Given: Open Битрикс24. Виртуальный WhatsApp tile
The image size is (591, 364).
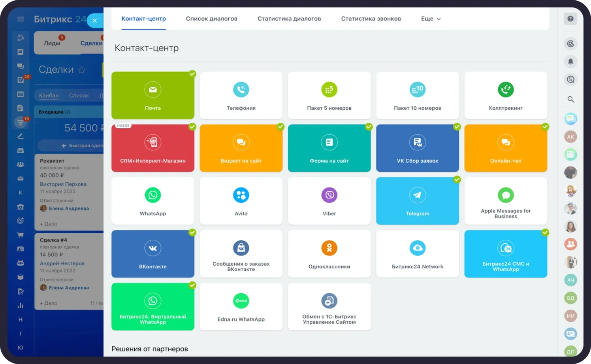Looking at the screenshot, I should click(x=153, y=307).
